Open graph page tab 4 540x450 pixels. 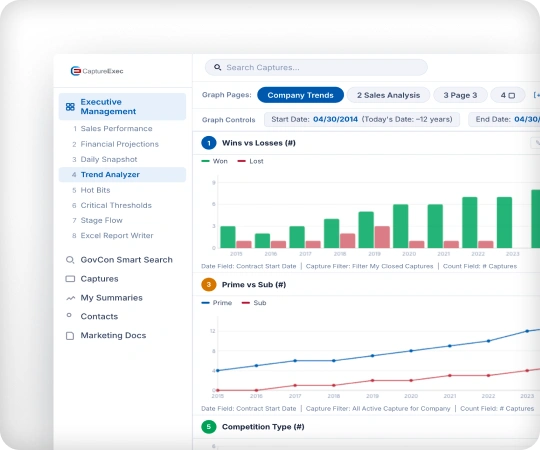coord(508,95)
